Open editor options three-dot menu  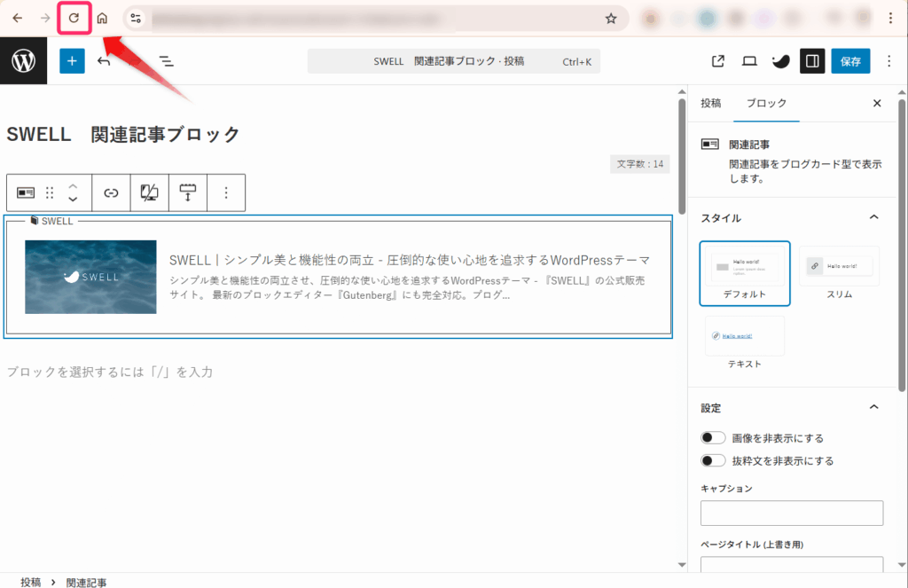coord(888,61)
